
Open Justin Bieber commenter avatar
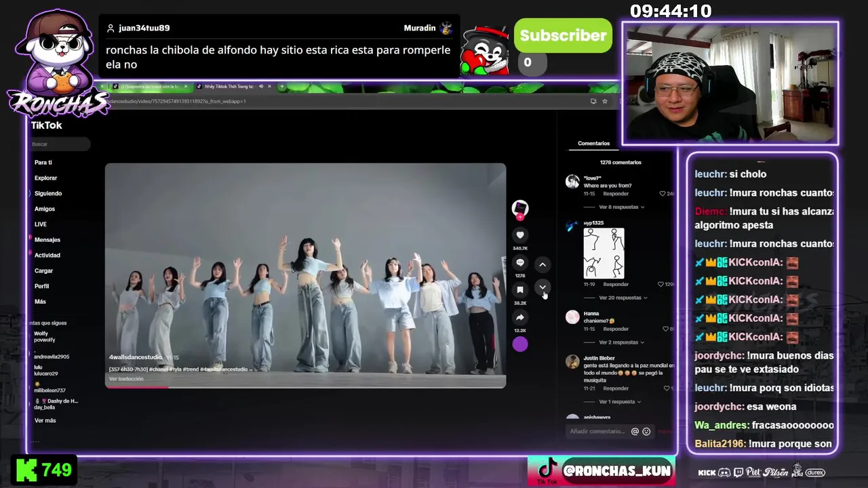click(x=572, y=362)
